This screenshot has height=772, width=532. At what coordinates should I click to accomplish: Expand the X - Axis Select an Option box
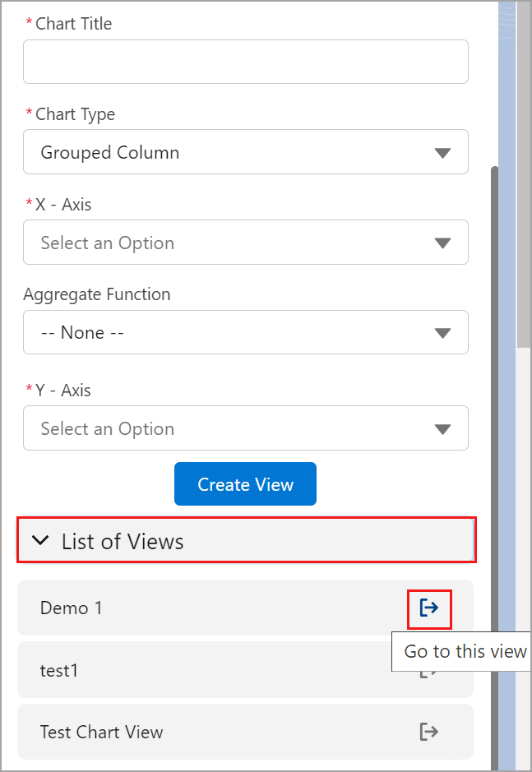tap(230, 243)
